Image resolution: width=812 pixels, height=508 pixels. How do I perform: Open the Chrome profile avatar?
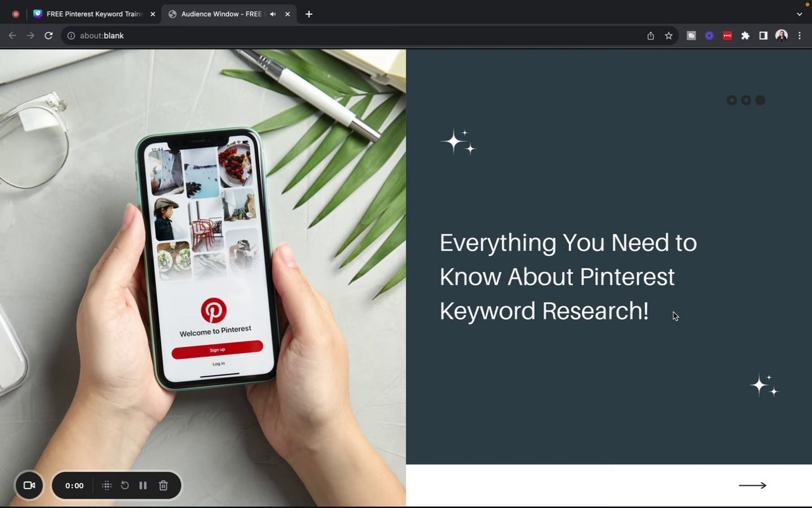782,36
